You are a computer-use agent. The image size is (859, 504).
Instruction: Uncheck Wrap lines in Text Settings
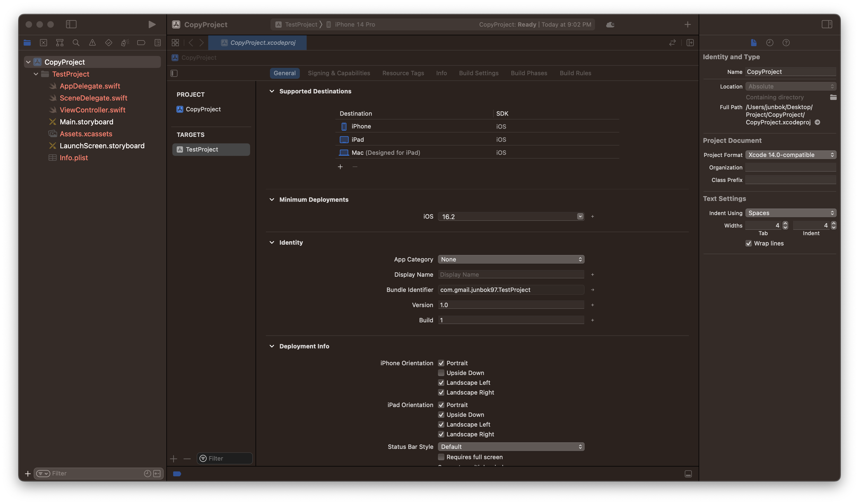(x=749, y=243)
